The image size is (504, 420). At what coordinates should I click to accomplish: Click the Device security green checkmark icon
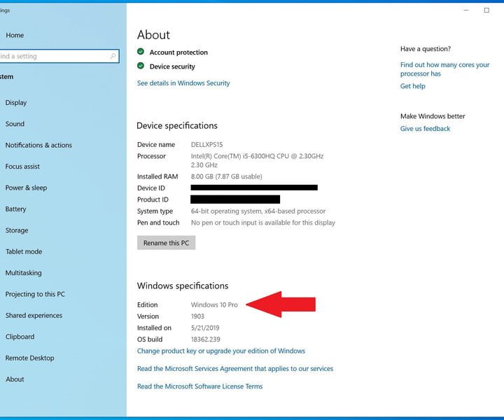coord(141,66)
